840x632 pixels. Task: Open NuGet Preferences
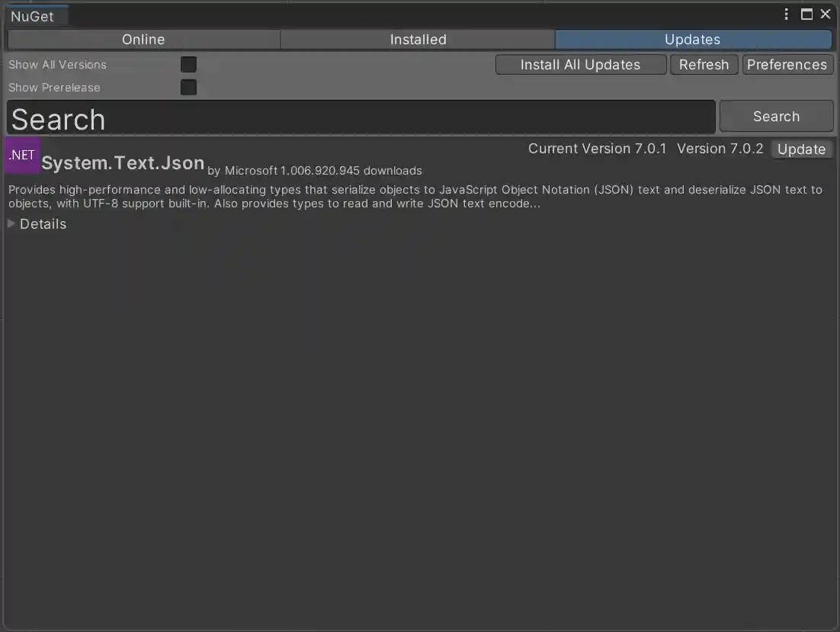[x=787, y=64]
